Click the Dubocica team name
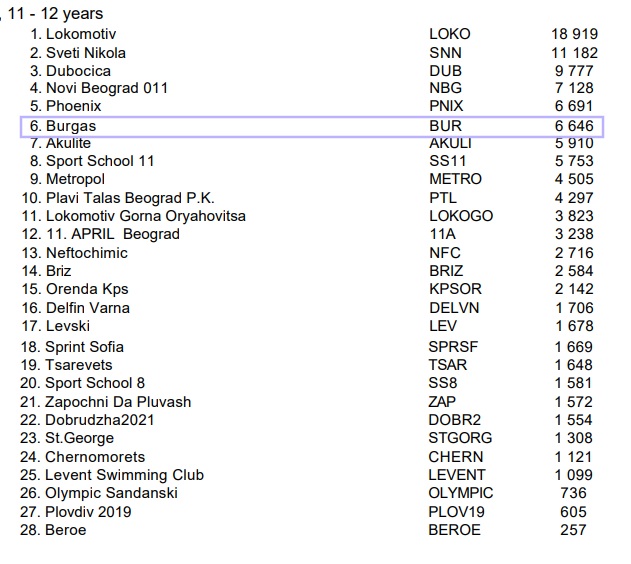This screenshot has height=564, width=631. click(78, 71)
